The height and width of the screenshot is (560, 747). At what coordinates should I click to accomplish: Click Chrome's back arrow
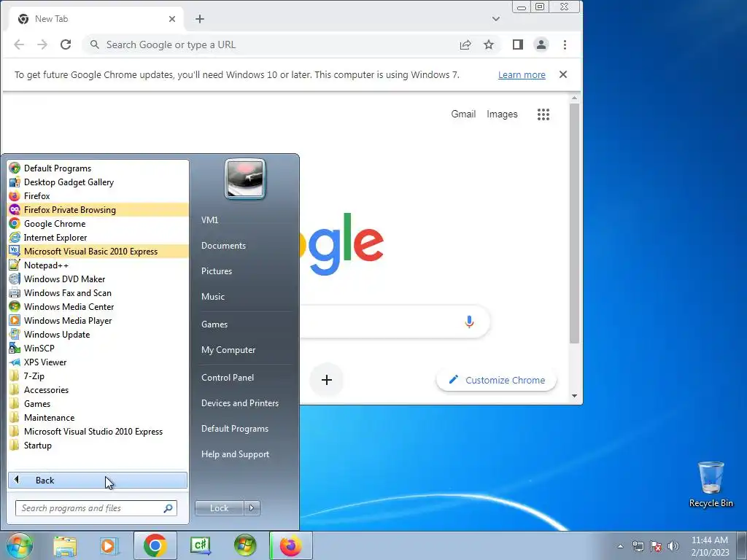tap(19, 44)
